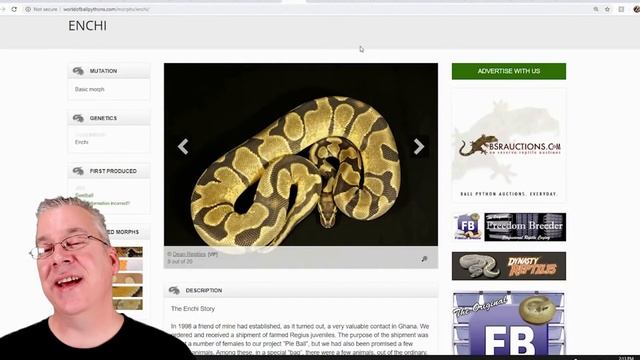The width and height of the screenshot is (640, 360).
Task: Click the snake icon beside FIRST PRODUCED
Action: tap(78, 171)
